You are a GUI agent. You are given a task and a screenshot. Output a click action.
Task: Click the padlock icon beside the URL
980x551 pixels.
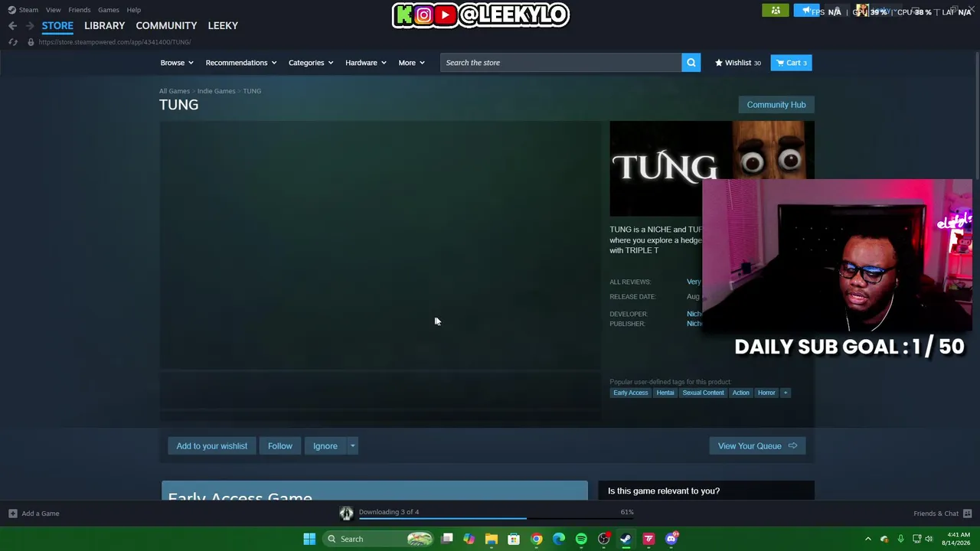click(x=31, y=42)
